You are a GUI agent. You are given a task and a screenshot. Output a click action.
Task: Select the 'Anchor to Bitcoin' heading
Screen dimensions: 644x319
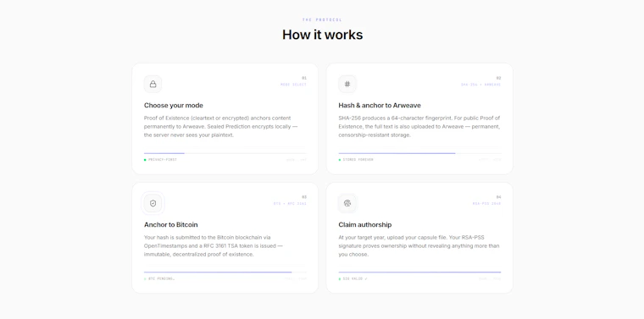click(x=171, y=225)
